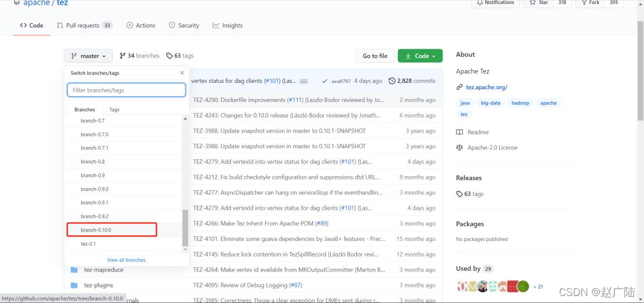Select branch-0.9.1 from the list
This screenshot has width=644, height=303.
coord(123,203)
